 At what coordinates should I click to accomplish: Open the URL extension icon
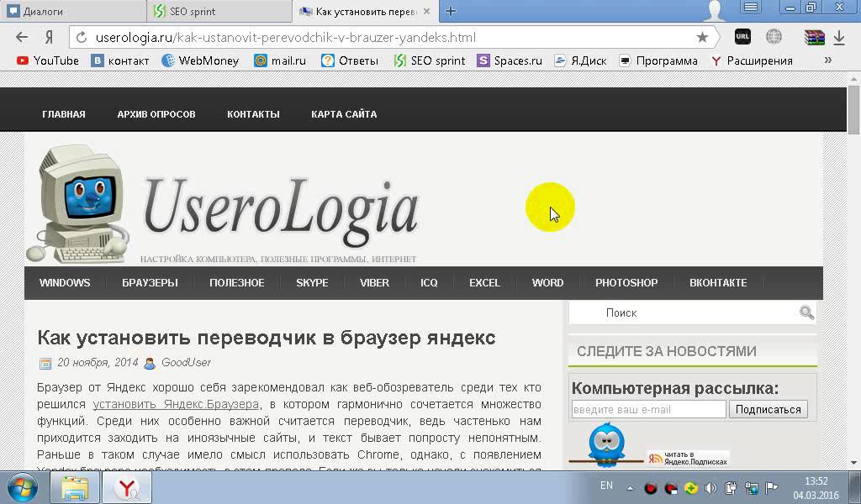click(x=742, y=37)
